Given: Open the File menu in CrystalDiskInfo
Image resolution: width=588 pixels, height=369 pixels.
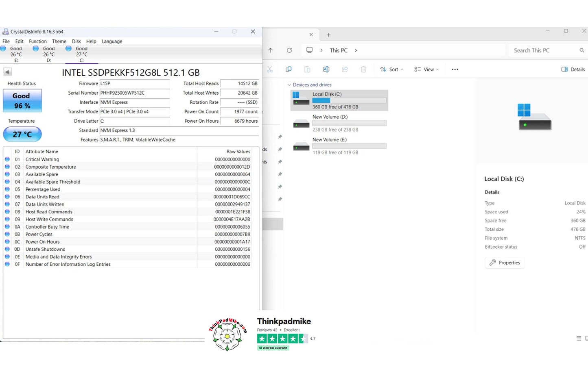Looking at the screenshot, I should point(6,41).
